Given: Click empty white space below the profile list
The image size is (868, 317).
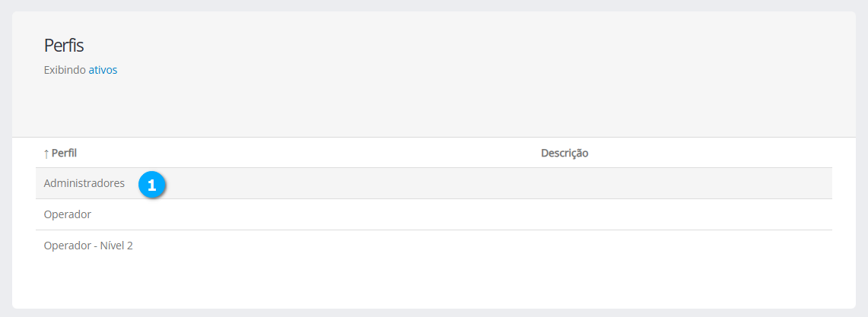Looking at the screenshot, I should click(434, 285).
